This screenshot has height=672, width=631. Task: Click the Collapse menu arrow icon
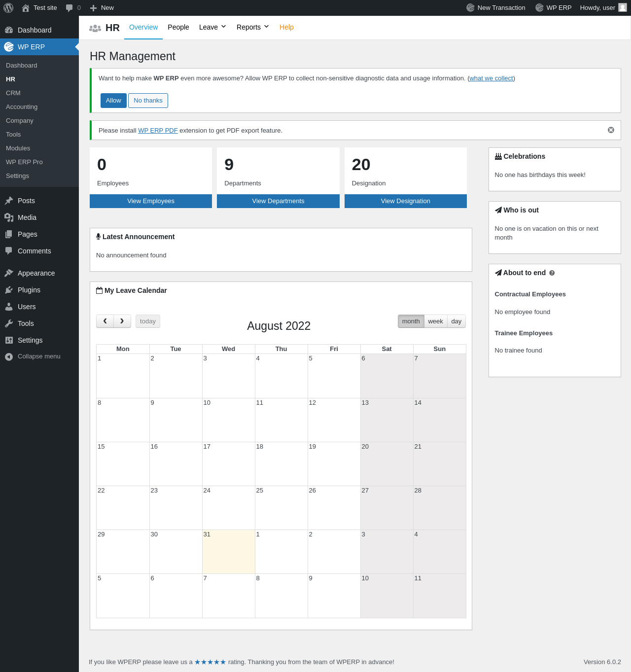tap(9, 356)
